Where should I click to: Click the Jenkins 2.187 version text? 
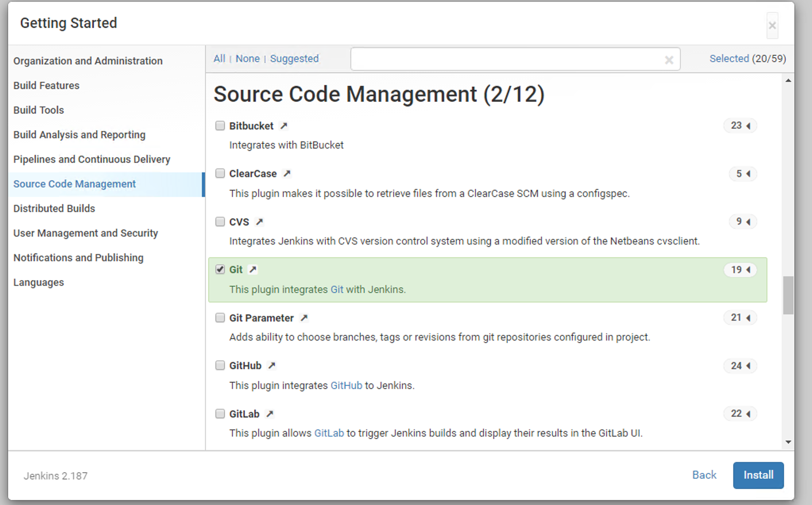pyautogui.click(x=56, y=476)
